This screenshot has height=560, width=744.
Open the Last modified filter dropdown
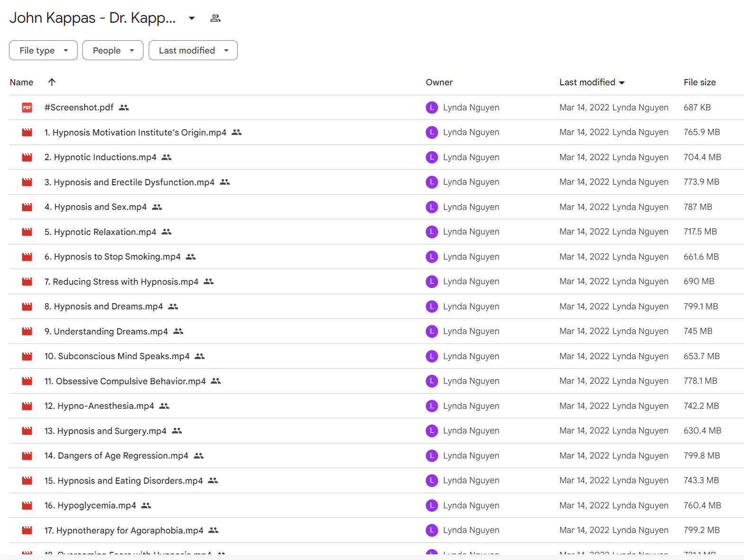point(193,50)
